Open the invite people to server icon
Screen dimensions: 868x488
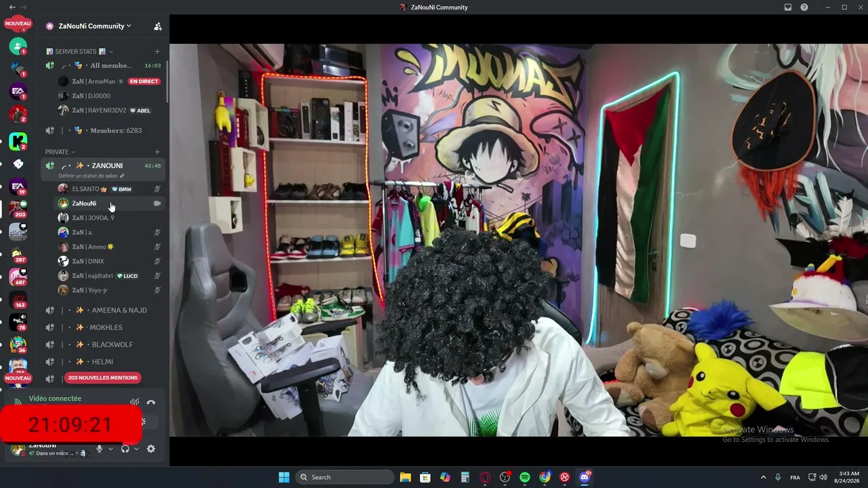pos(157,26)
